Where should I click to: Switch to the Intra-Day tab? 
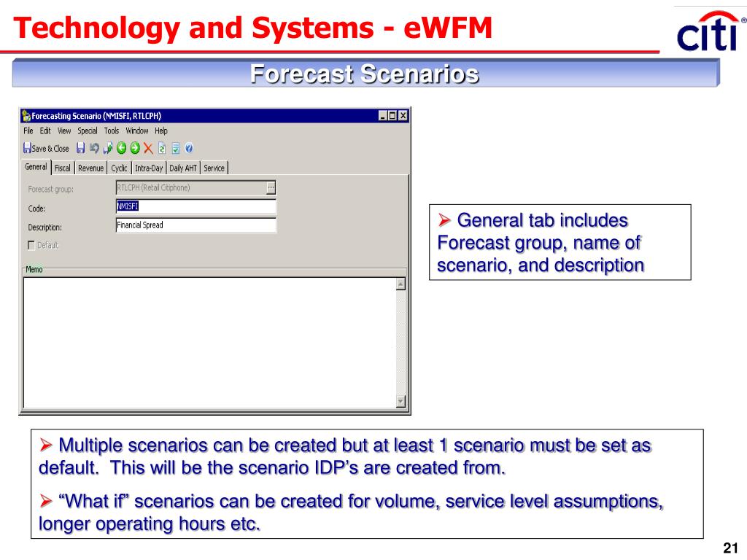(x=149, y=168)
